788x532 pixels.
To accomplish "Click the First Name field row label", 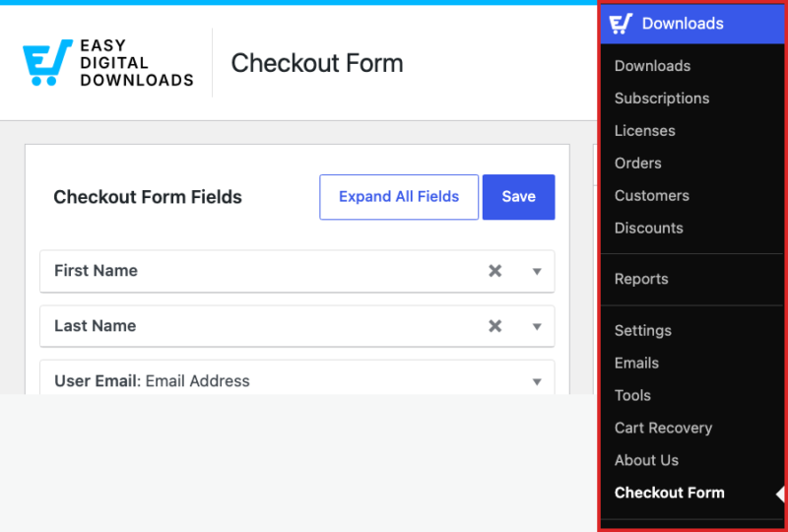I will coord(96,271).
